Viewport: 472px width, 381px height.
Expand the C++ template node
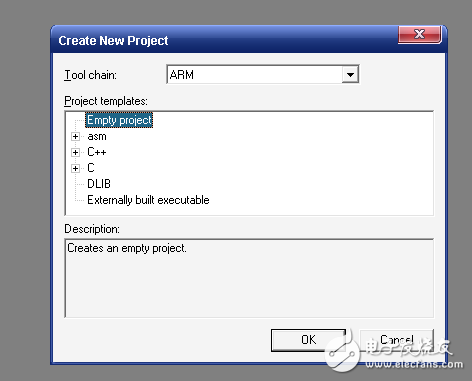click(x=75, y=152)
